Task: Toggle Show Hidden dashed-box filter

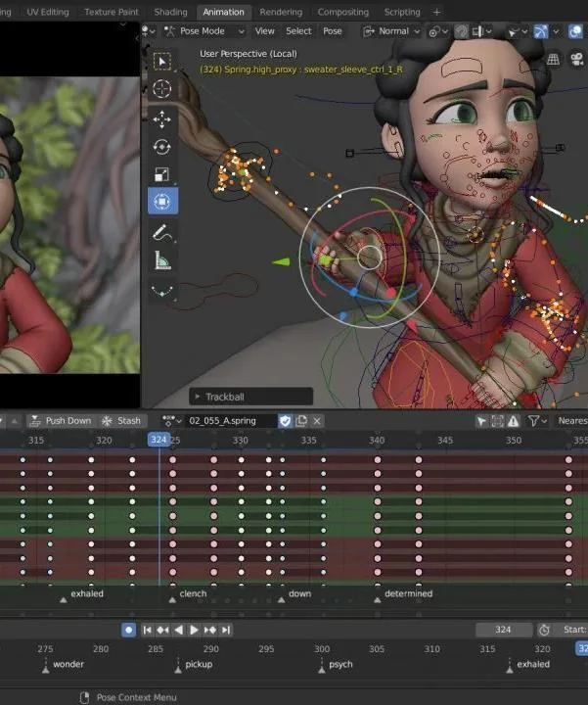Action: [498, 421]
